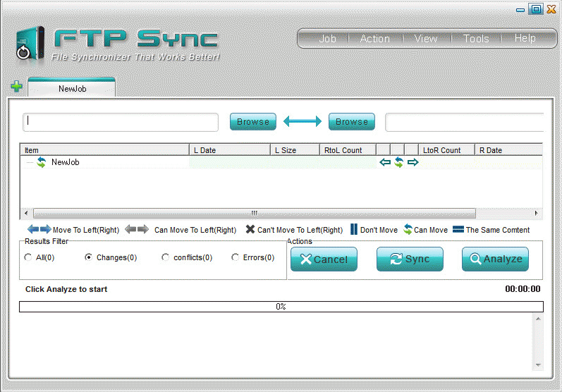
Task: Click the NewJob tree sync icon
Action: tap(41, 162)
